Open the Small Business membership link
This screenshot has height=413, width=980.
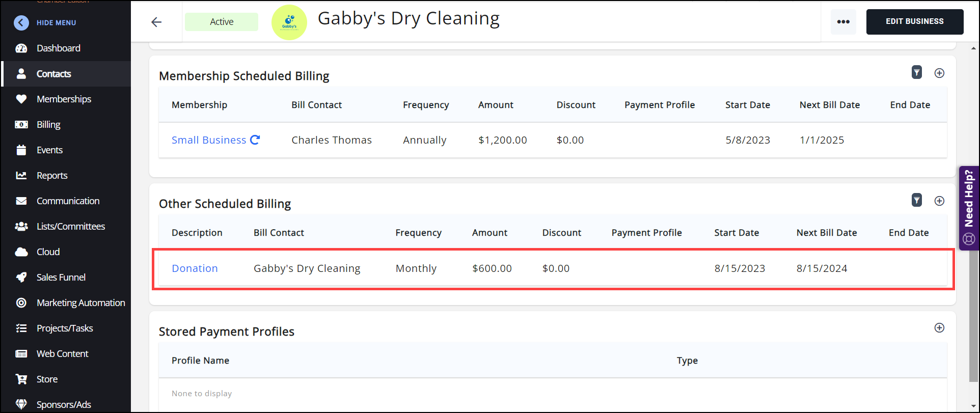click(x=209, y=140)
